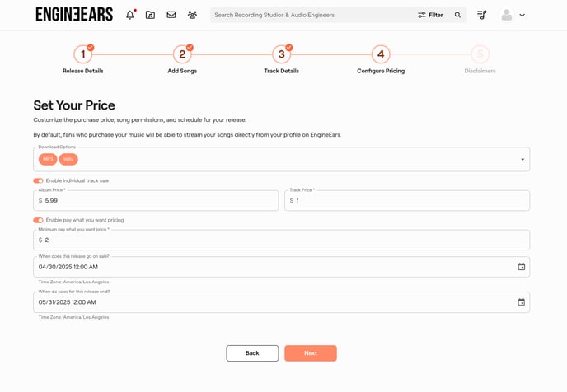Viewport: 567px width, 392px height.
Task: Open the music playlist queue icon
Action: (482, 15)
